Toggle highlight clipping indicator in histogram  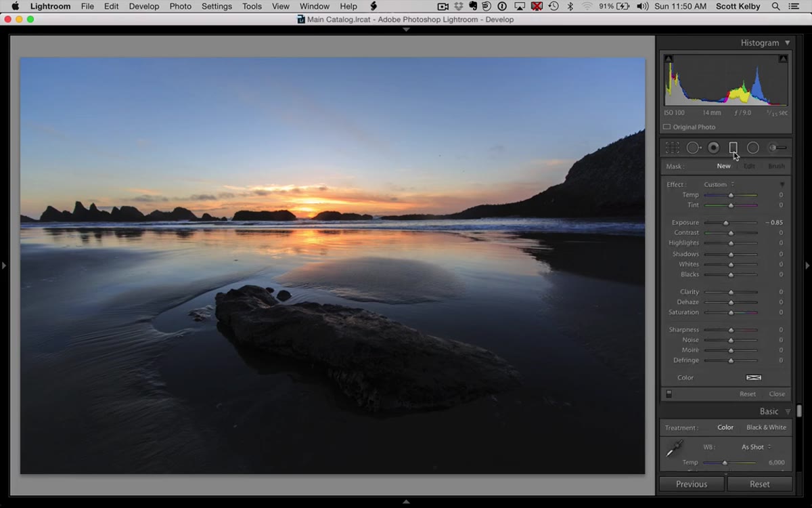pyautogui.click(x=783, y=59)
